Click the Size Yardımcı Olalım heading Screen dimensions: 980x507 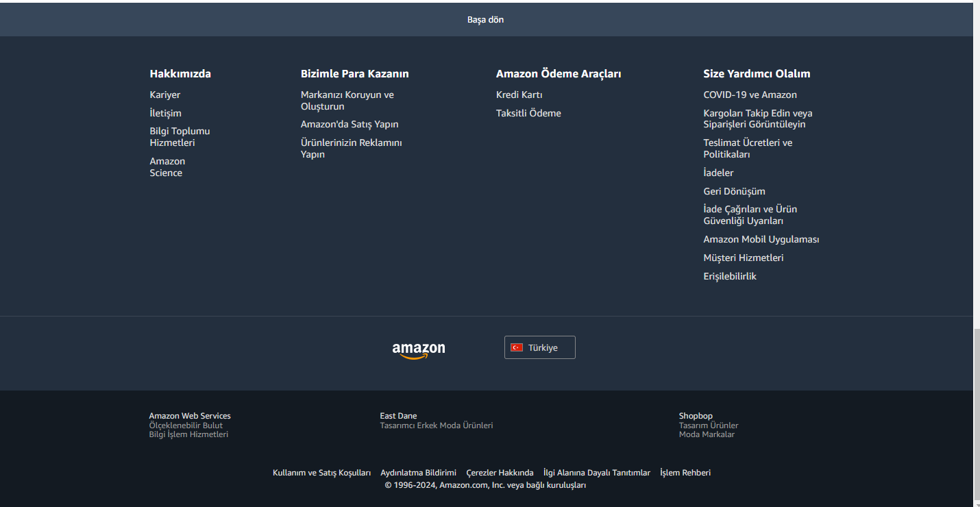point(757,73)
